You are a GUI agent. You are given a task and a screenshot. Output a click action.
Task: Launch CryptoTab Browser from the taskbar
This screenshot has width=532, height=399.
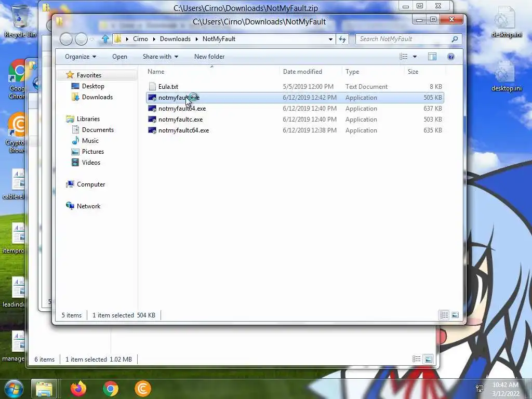[x=143, y=389]
